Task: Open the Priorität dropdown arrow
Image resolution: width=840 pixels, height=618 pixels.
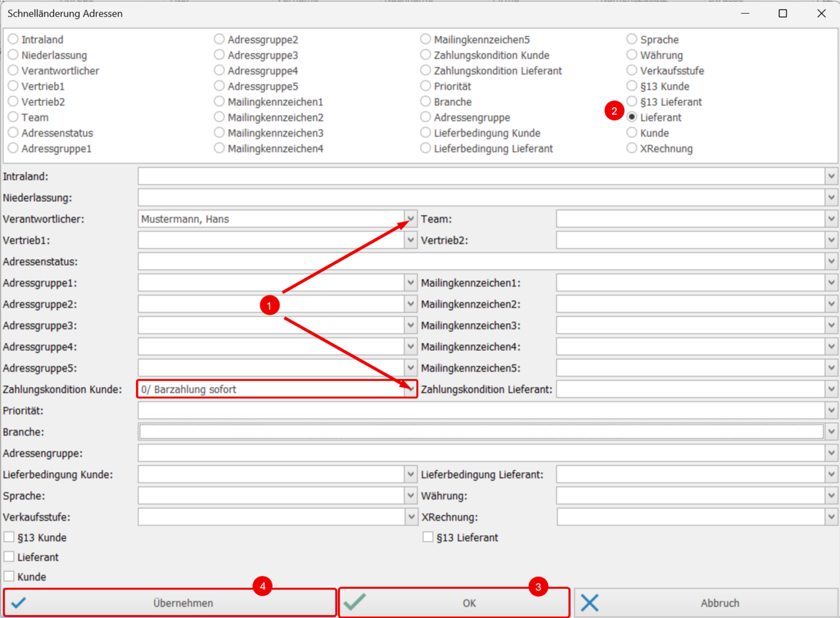Action: [831, 410]
